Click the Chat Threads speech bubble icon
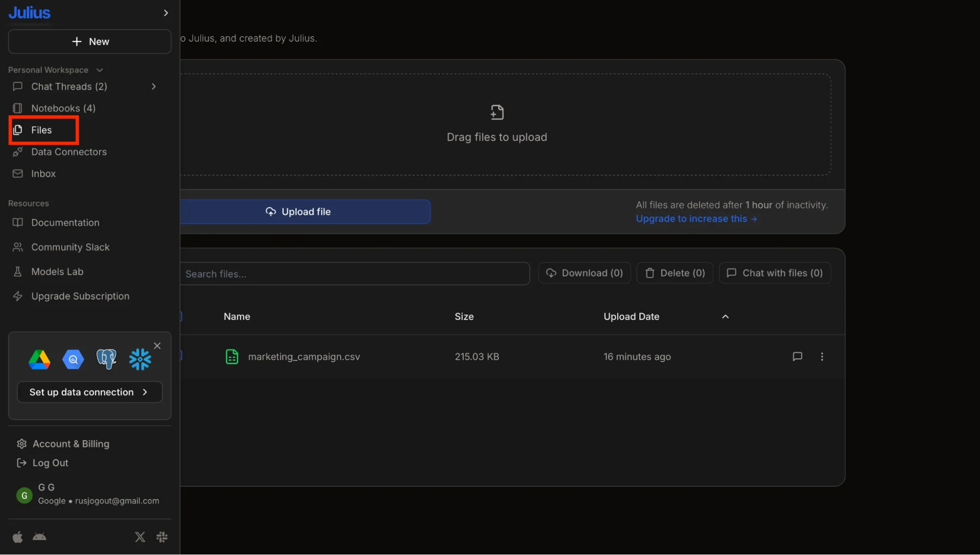The width and height of the screenshot is (980, 555). (x=18, y=87)
